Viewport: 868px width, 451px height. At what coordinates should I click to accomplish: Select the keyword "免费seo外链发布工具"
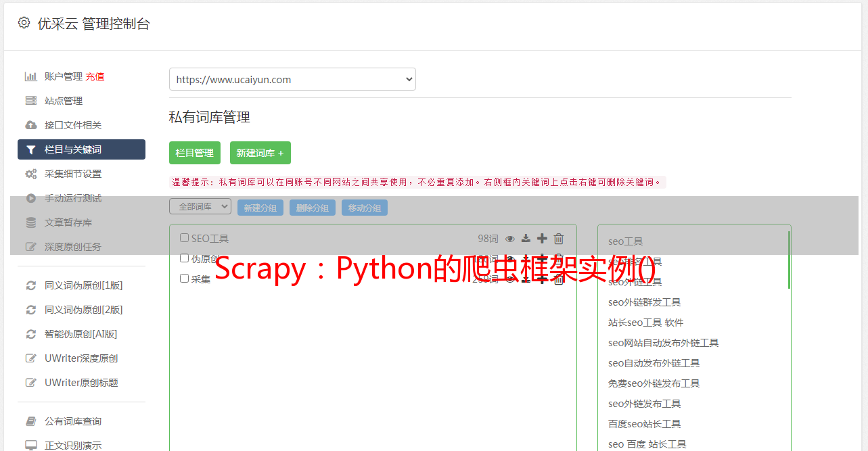[654, 383]
